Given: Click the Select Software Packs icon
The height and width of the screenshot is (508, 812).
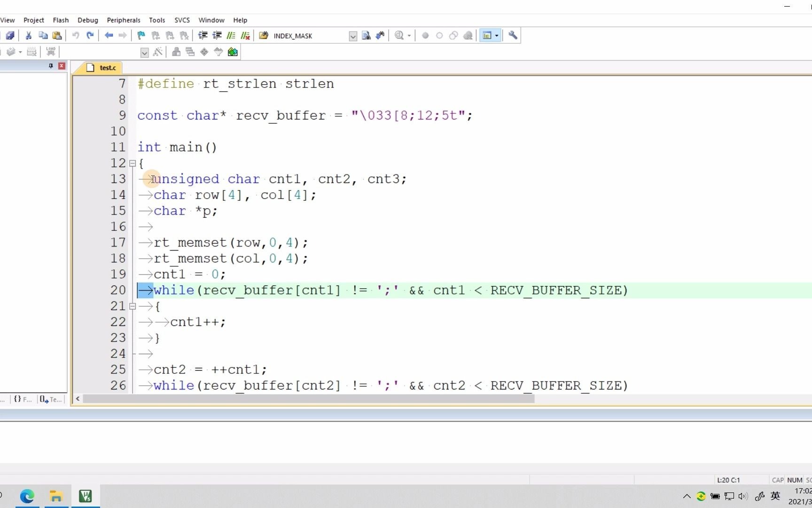Looking at the screenshot, I should (218, 52).
